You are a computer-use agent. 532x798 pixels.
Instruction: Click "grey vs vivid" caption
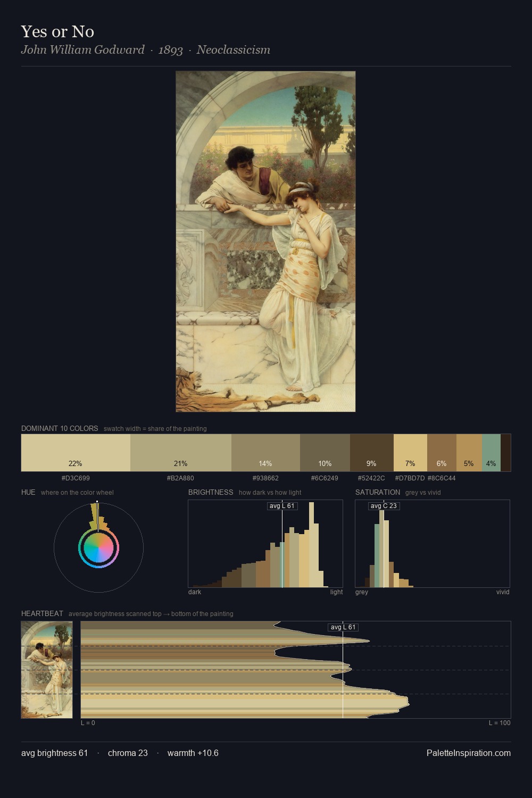click(423, 493)
